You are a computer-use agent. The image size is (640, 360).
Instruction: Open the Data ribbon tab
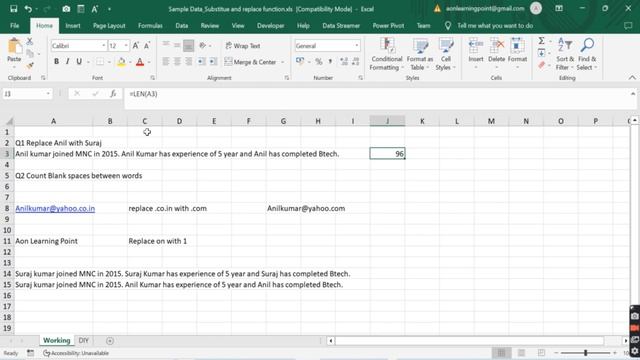point(182,26)
